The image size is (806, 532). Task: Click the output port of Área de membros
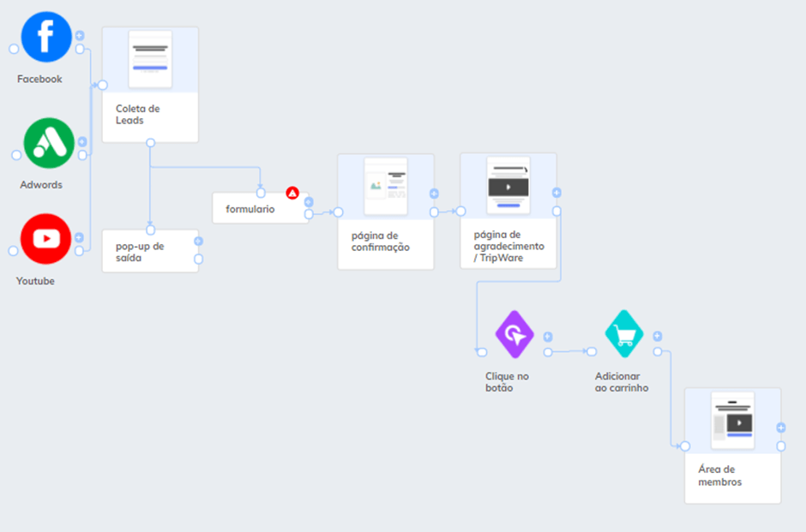pyautogui.click(x=781, y=446)
